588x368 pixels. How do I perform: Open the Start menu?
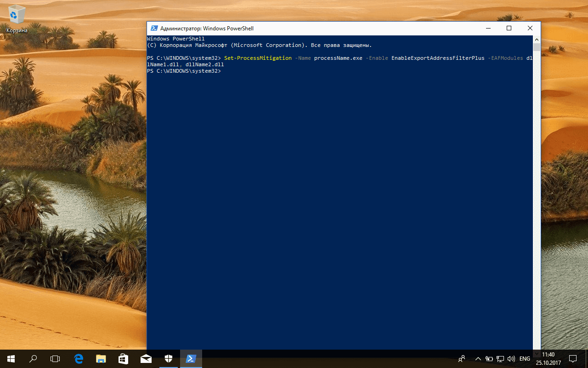tap(11, 358)
